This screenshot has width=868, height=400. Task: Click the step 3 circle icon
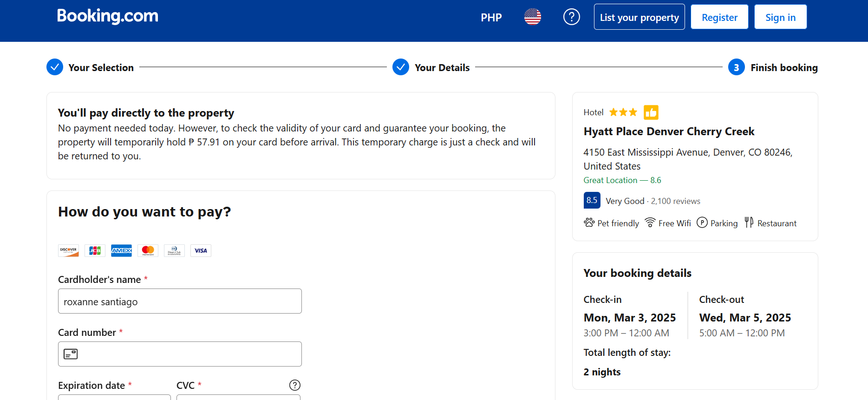[737, 67]
